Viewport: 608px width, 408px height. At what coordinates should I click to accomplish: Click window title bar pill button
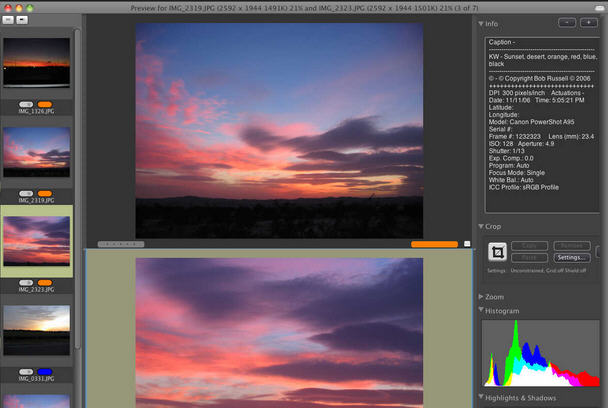[x=599, y=8]
